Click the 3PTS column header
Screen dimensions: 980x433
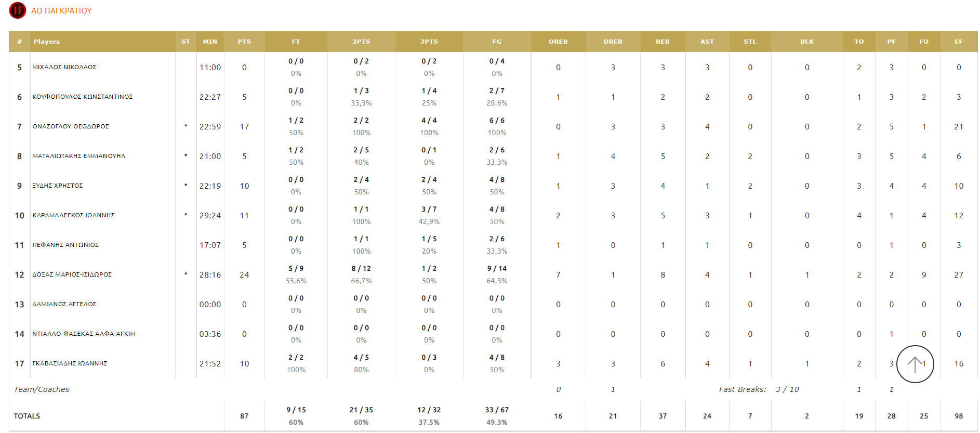coord(429,42)
